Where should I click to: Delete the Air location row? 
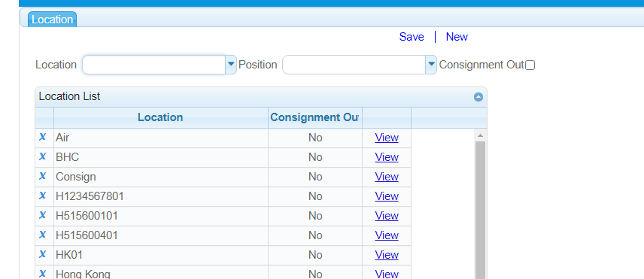pyautogui.click(x=42, y=137)
